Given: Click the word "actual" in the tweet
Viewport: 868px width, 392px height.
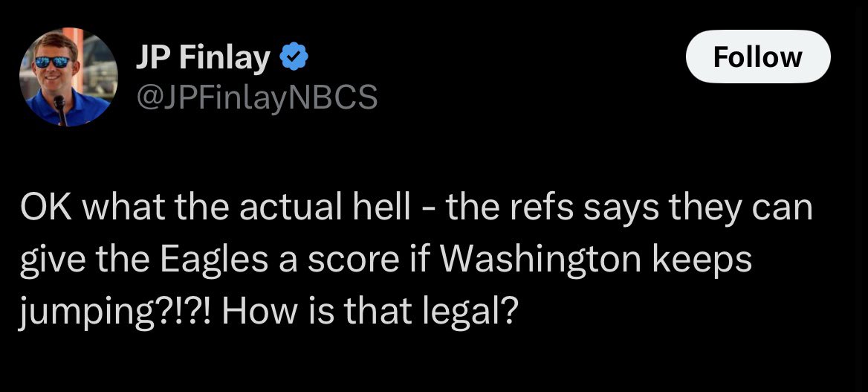Looking at the screenshot, I should click(x=291, y=208).
